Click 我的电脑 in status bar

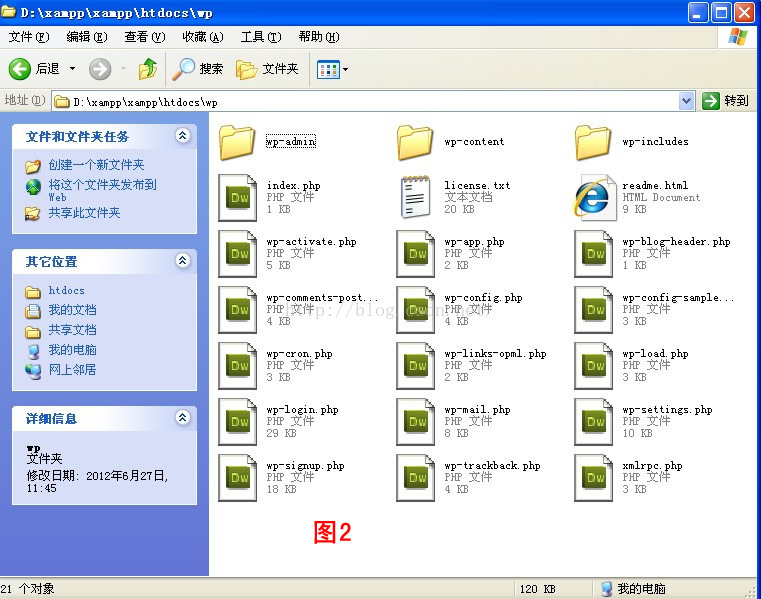pyautogui.click(x=633, y=589)
